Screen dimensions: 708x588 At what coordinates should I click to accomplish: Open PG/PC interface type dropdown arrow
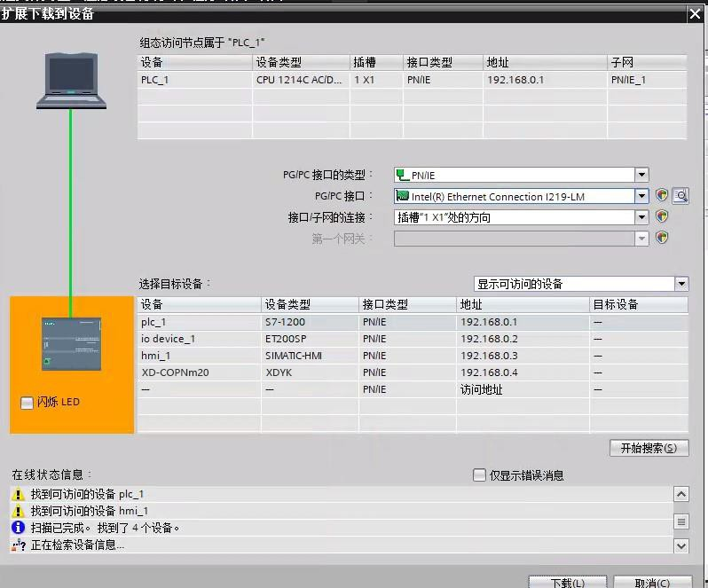click(641, 175)
